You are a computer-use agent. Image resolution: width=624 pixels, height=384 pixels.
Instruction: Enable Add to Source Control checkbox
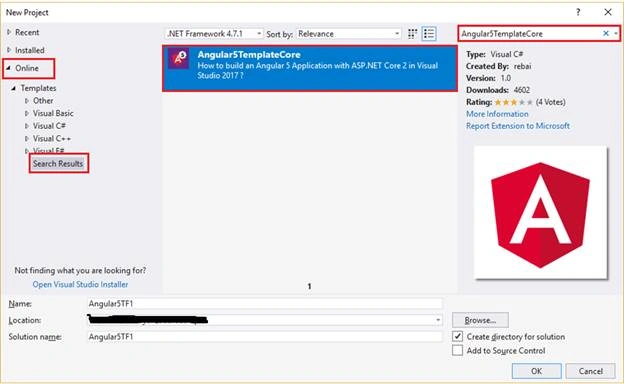click(458, 351)
